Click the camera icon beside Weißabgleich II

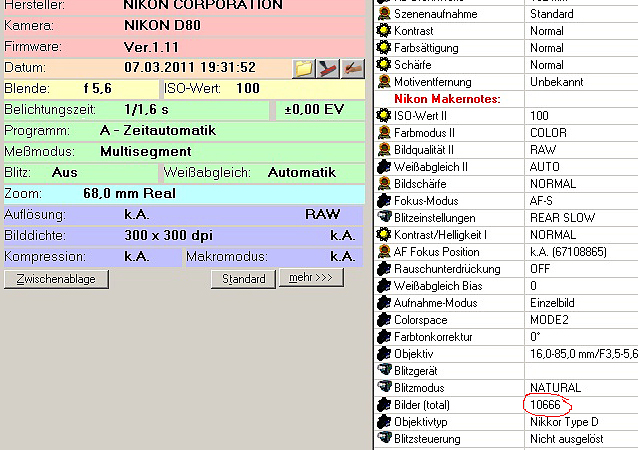pos(384,167)
